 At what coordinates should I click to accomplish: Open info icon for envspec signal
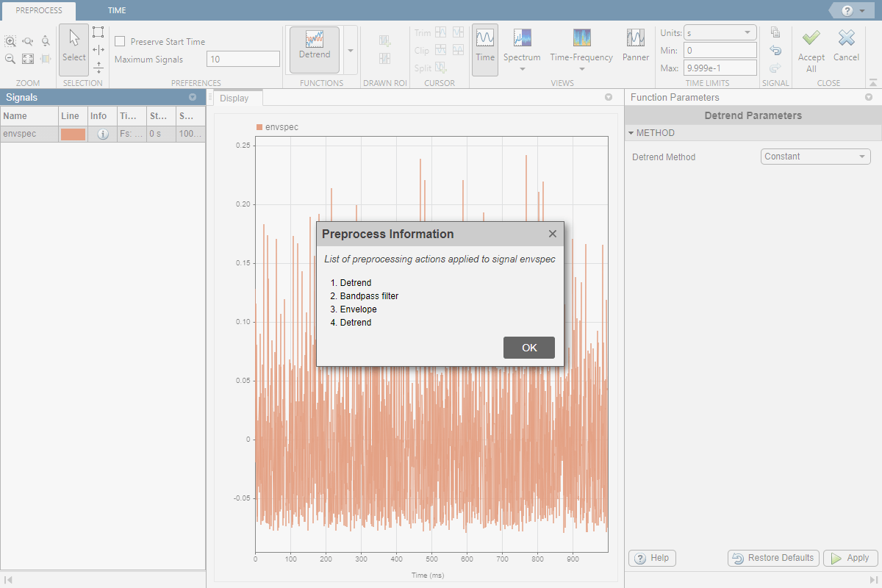coord(103,134)
